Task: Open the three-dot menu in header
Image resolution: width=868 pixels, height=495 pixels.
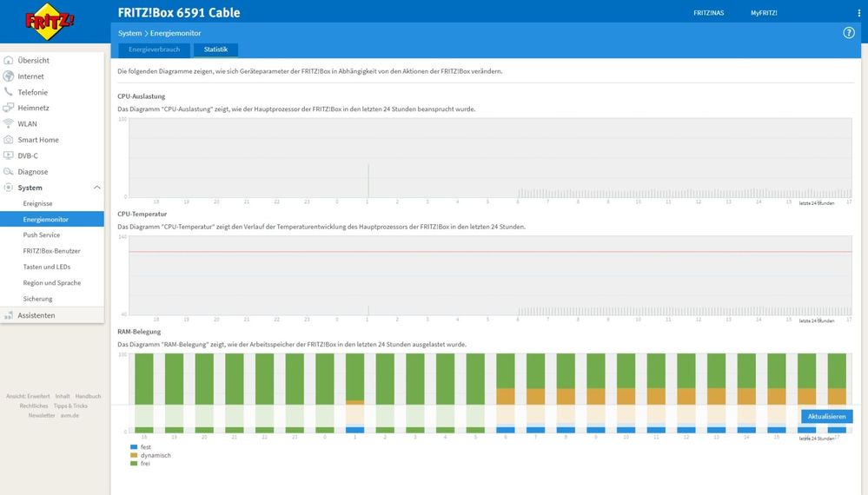Action: pyautogui.click(x=858, y=13)
